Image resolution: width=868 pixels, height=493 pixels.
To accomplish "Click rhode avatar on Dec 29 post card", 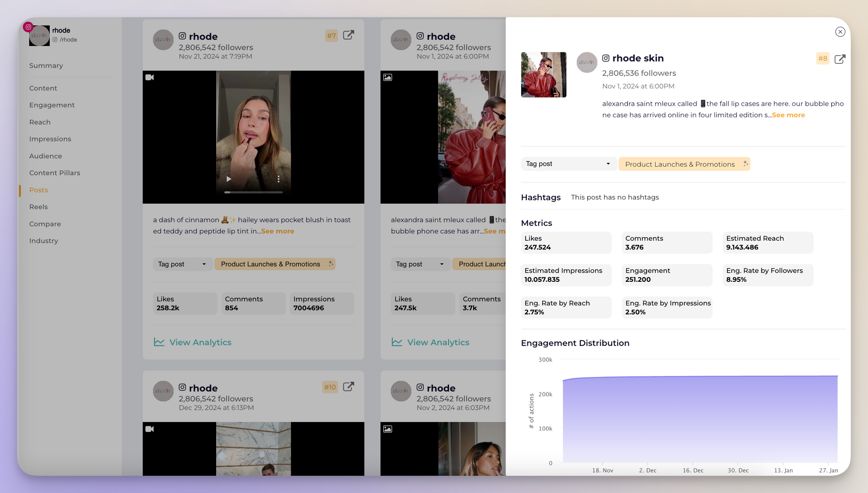I will tap(163, 391).
